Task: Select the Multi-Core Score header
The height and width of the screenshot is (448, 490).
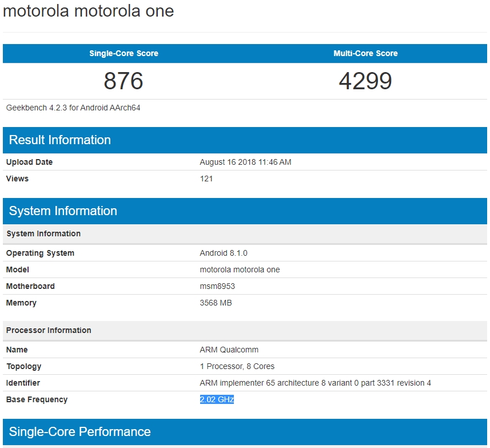Action: pyautogui.click(x=365, y=53)
